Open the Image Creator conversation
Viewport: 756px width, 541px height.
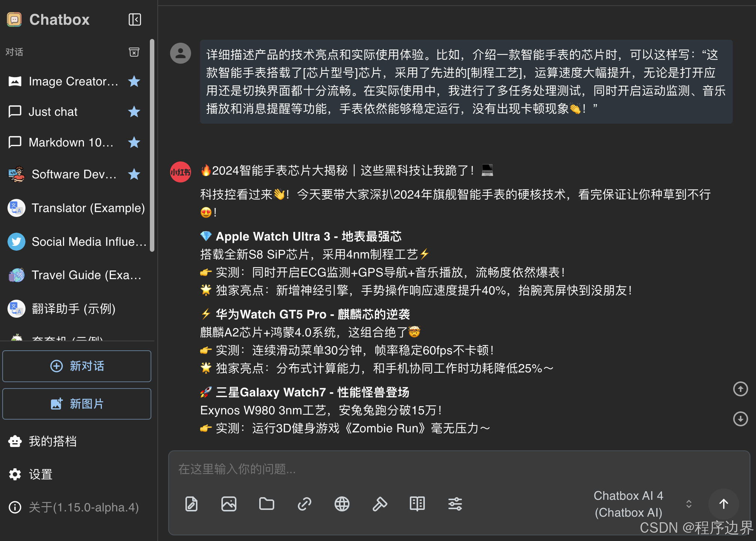[x=75, y=81]
